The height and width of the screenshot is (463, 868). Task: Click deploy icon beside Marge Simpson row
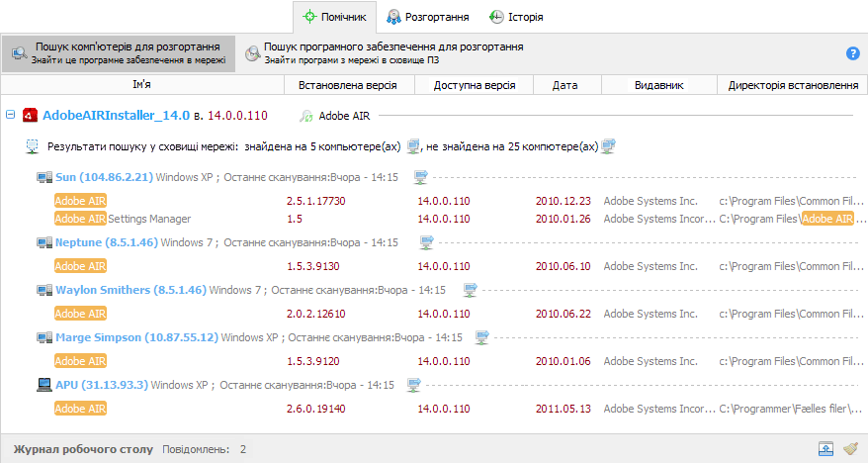(481, 337)
